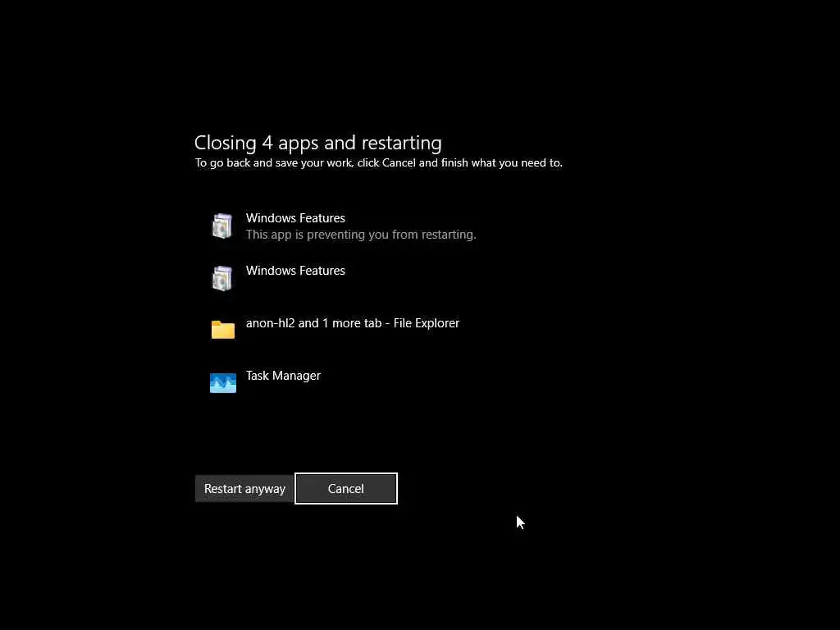Click the 'To go back and save your work' message
The height and width of the screenshot is (630, 840).
pos(379,163)
